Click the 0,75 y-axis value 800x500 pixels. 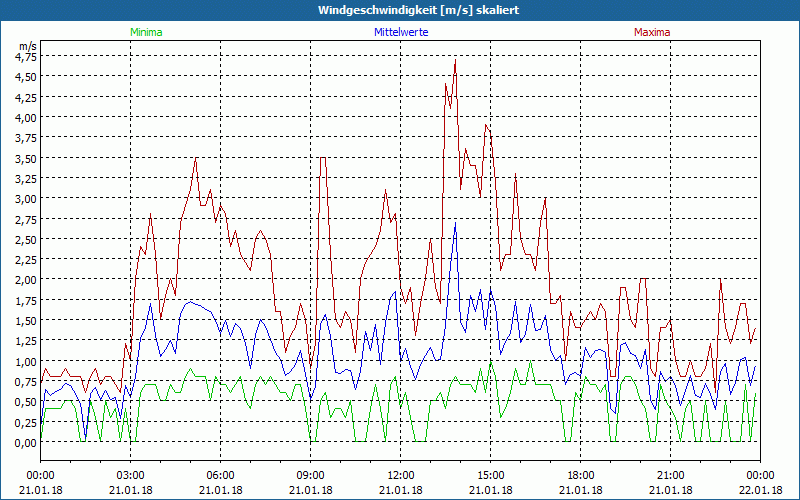[26, 381]
